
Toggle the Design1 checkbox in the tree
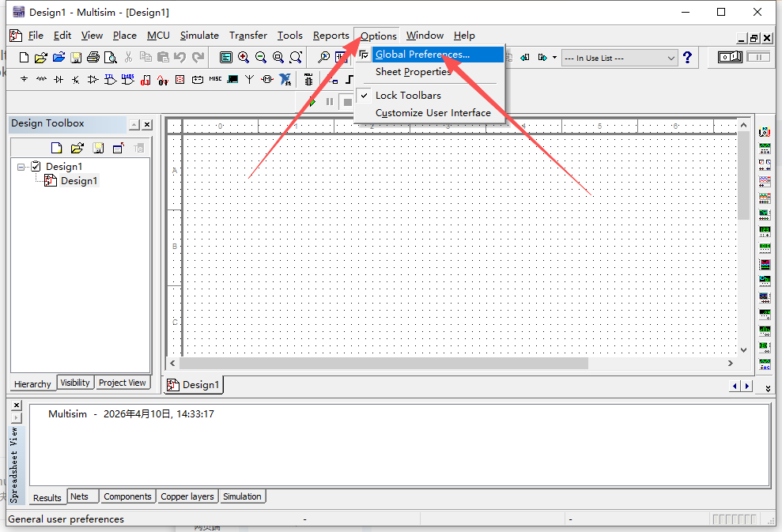[x=35, y=166]
